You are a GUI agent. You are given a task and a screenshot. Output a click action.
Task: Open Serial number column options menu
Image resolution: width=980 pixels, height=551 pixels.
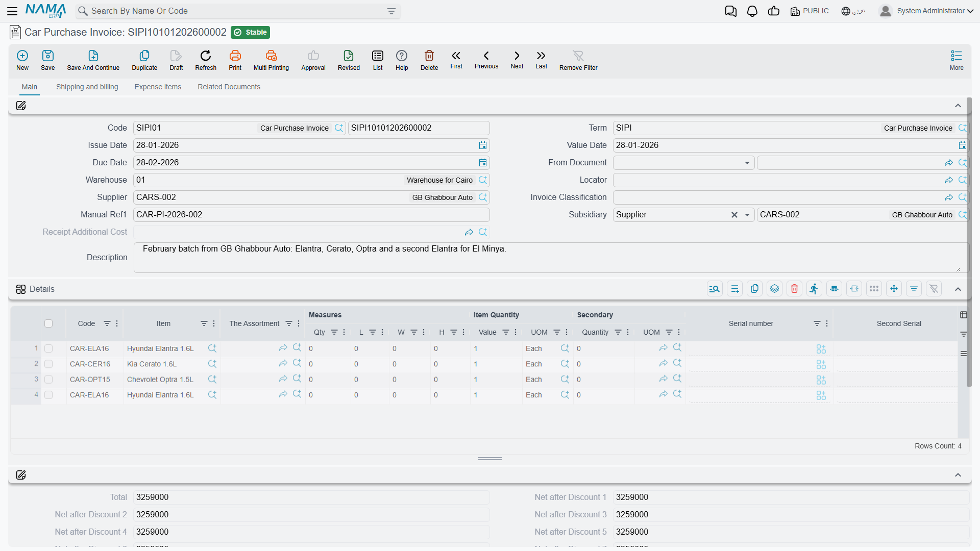tap(827, 323)
